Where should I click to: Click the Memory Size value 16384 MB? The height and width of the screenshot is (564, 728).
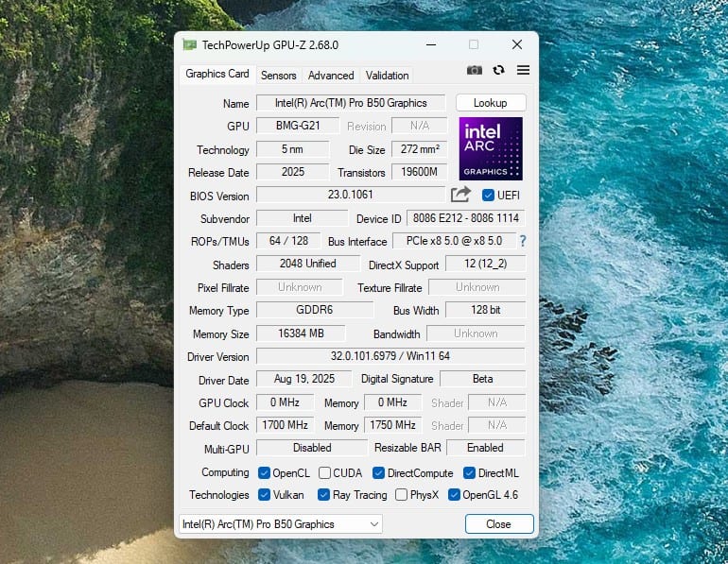click(301, 333)
